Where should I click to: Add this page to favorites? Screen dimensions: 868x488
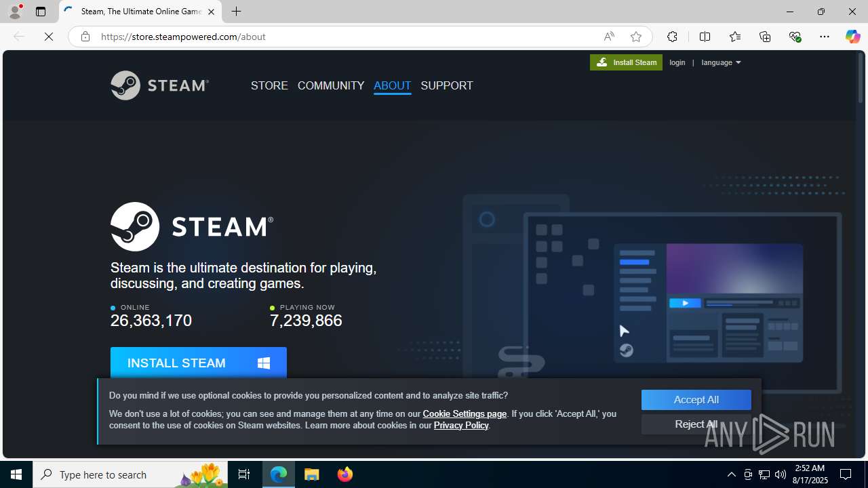(x=635, y=37)
